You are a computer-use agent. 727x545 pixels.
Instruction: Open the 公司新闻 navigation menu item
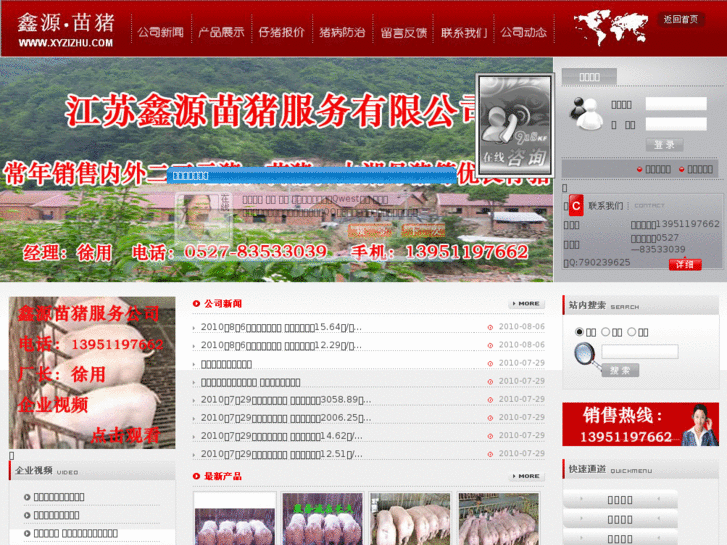point(160,32)
